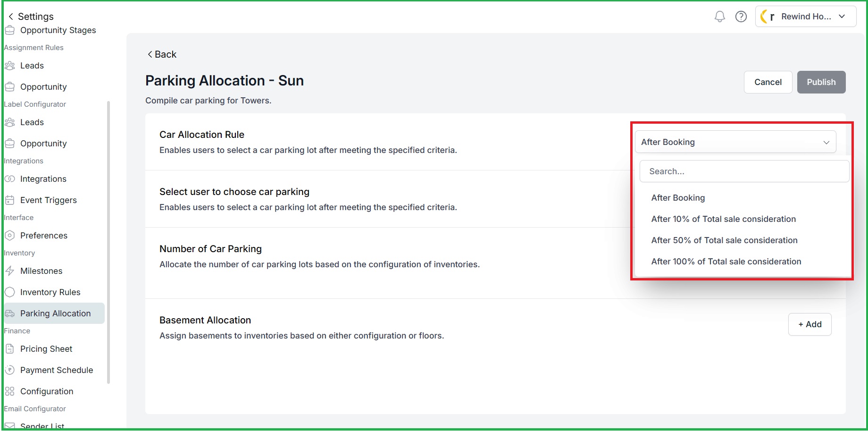
Task: Select After Booking option in the list
Action: click(x=678, y=198)
